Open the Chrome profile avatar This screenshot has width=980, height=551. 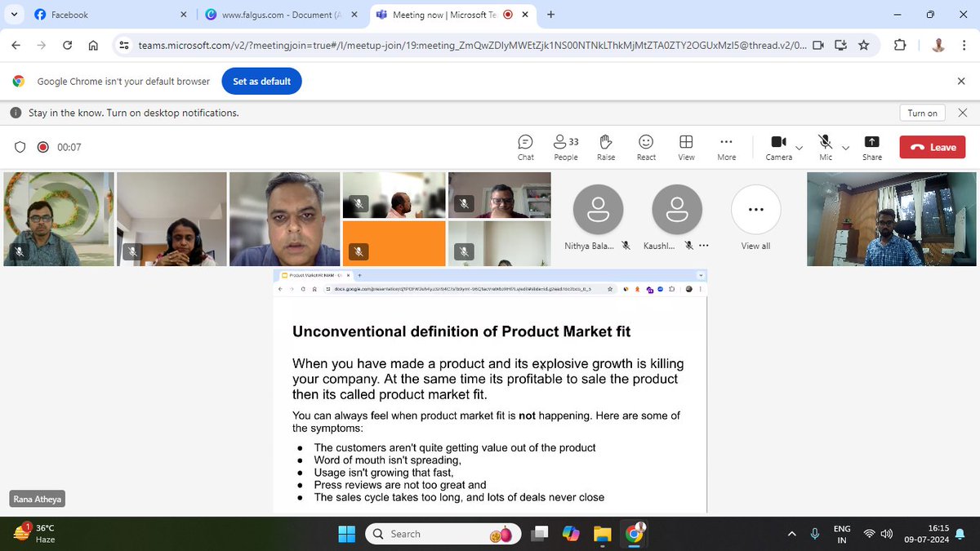click(x=938, y=46)
